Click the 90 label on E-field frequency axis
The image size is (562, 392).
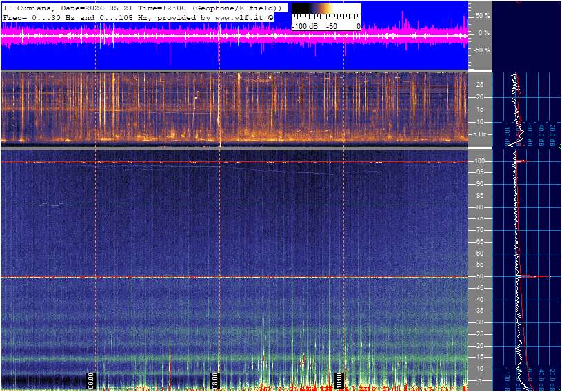[x=479, y=184]
